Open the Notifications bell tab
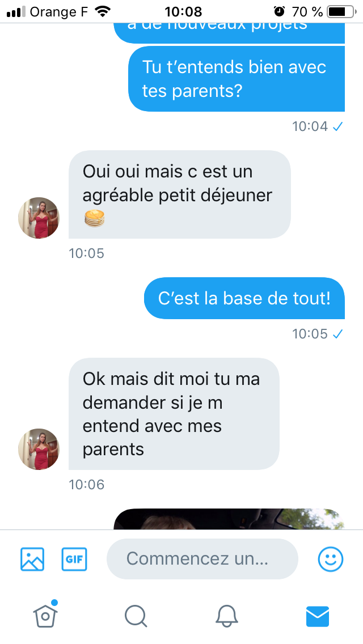363x644 pixels. point(226,616)
